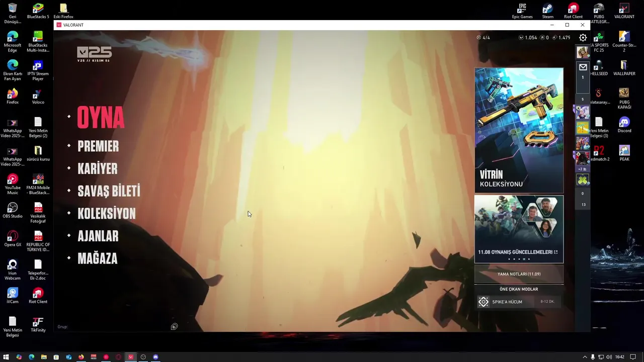Select OBS Studio desktop icon
This screenshot has height=362, width=644.
(x=13, y=210)
